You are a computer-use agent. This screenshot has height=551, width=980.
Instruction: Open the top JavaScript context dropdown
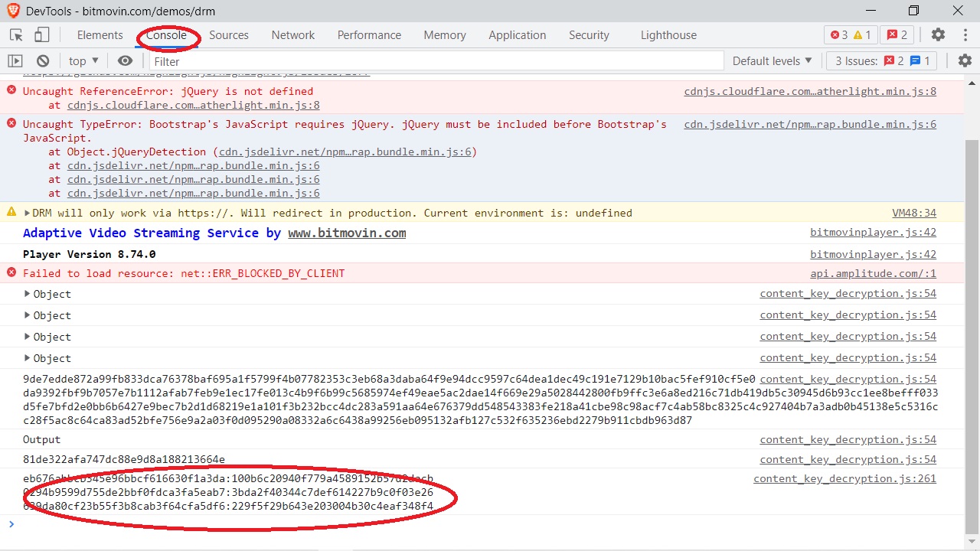[x=83, y=61]
